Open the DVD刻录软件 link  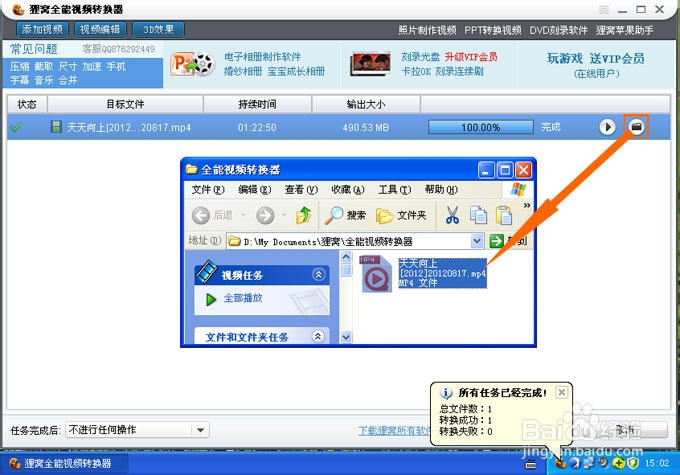click(x=558, y=30)
